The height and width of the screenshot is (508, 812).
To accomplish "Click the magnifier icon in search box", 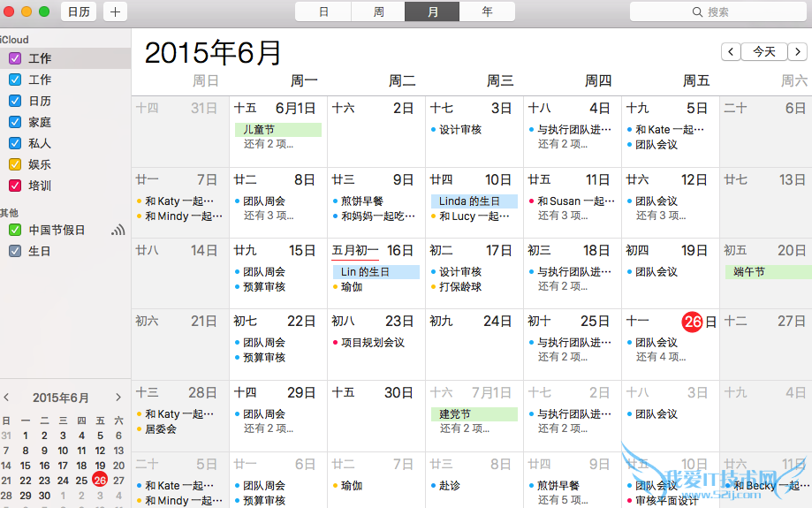I will coord(699,11).
